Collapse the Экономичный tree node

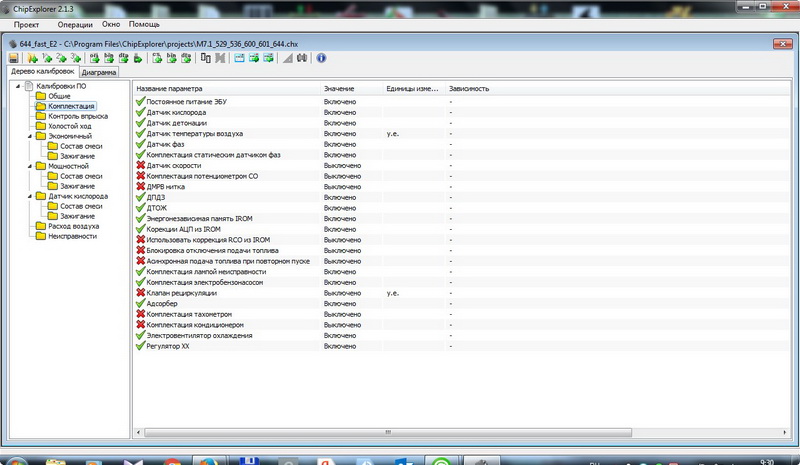click(x=31, y=136)
